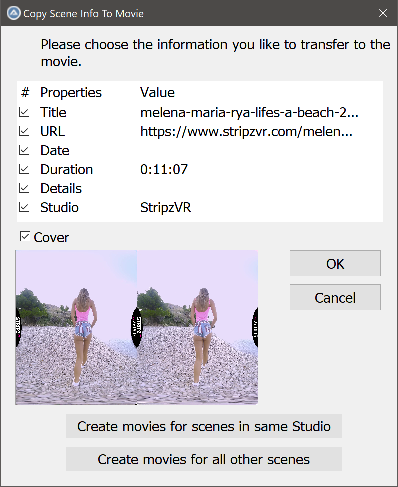Click the URL property label
This screenshot has height=487, width=398.
tap(53, 131)
